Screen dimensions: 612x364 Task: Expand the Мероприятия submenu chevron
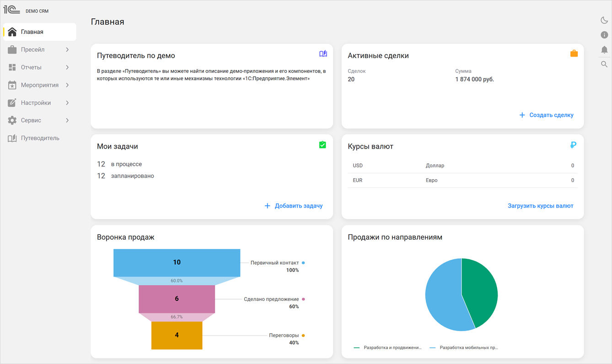pyautogui.click(x=67, y=85)
